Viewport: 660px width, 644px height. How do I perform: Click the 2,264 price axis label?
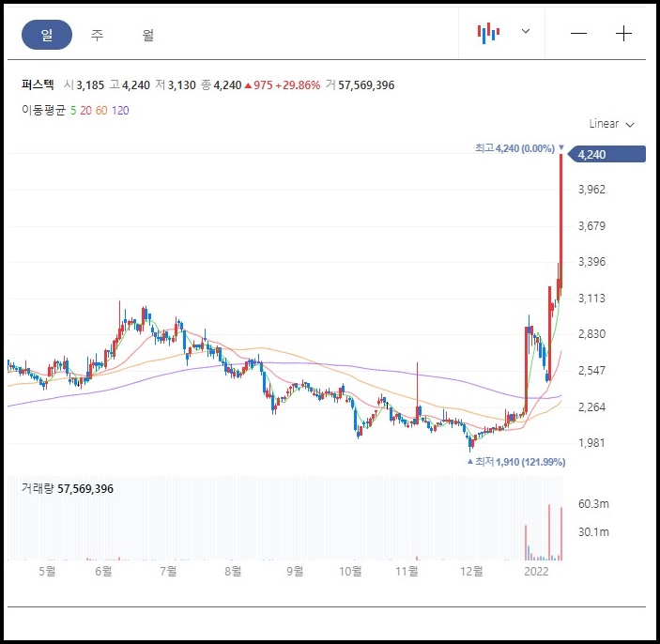(x=591, y=406)
